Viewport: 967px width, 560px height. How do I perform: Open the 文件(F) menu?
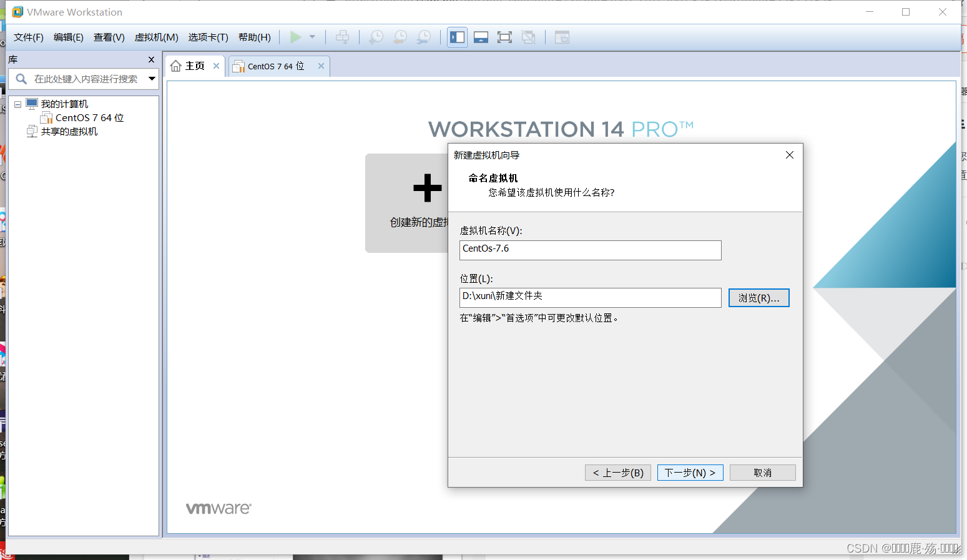pos(28,37)
